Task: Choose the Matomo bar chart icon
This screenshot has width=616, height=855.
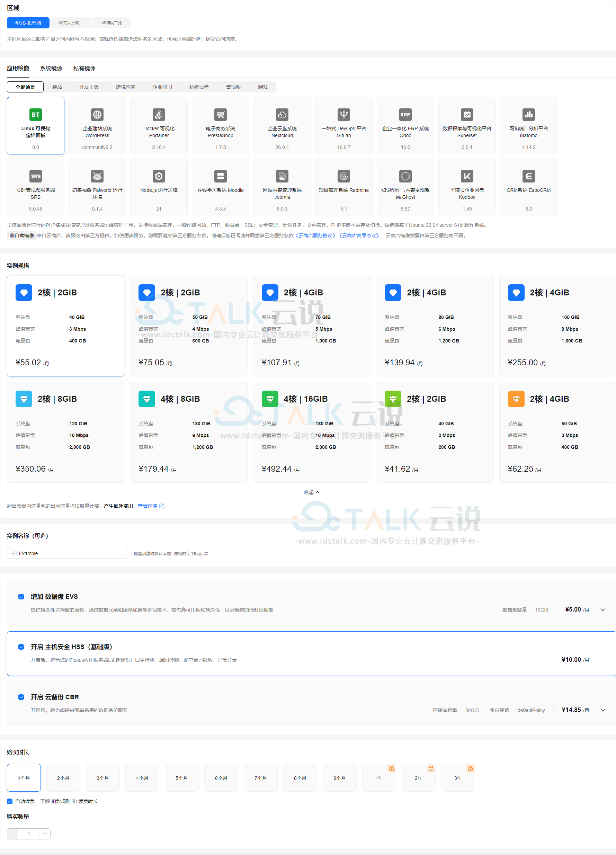Action: point(528,114)
